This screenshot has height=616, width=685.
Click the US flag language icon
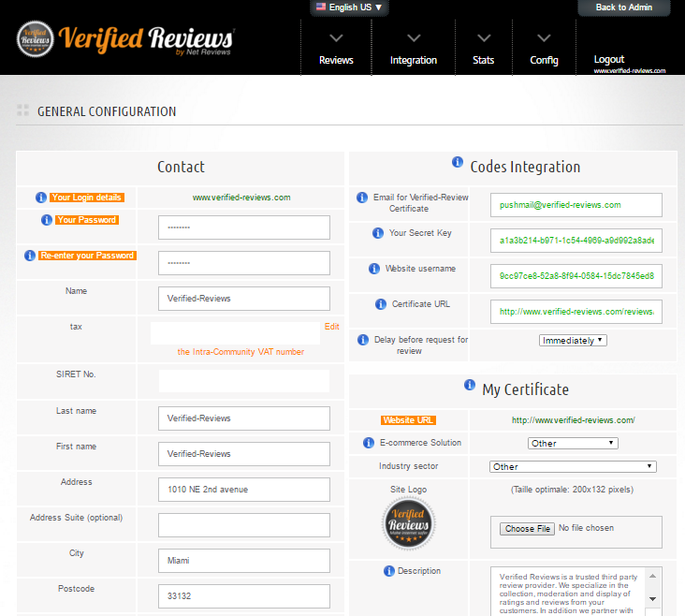(x=321, y=7)
